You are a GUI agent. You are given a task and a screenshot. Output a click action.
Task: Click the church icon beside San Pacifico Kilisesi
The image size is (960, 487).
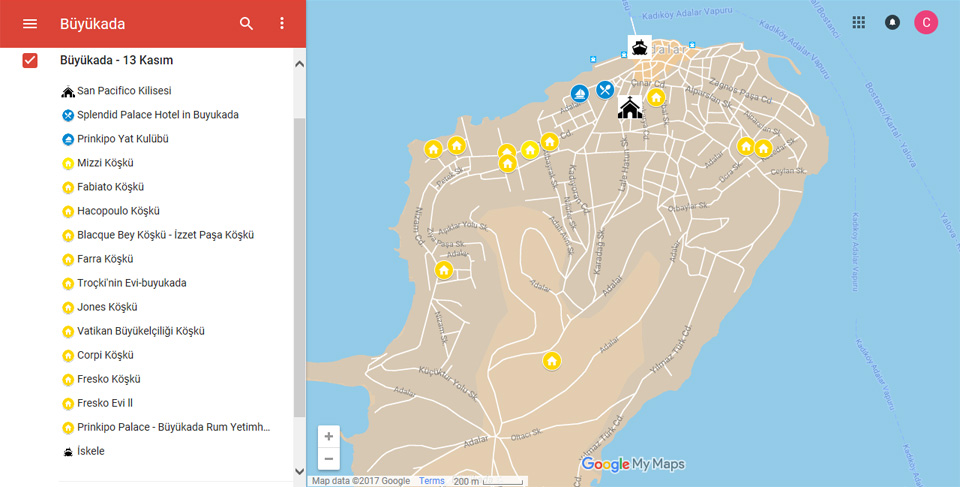pyautogui.click(x=68, y=92)
